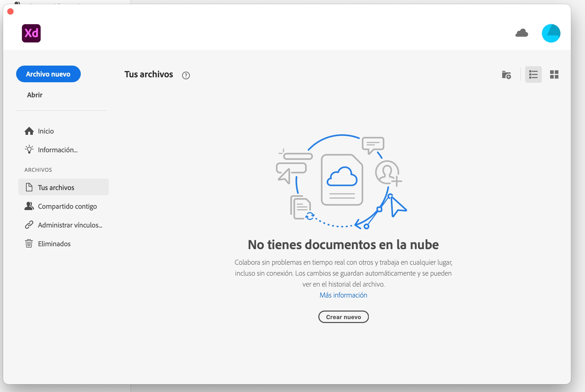Close the window with the red button
The width and height of the screenshot is (585, 392).
(10, 12)
